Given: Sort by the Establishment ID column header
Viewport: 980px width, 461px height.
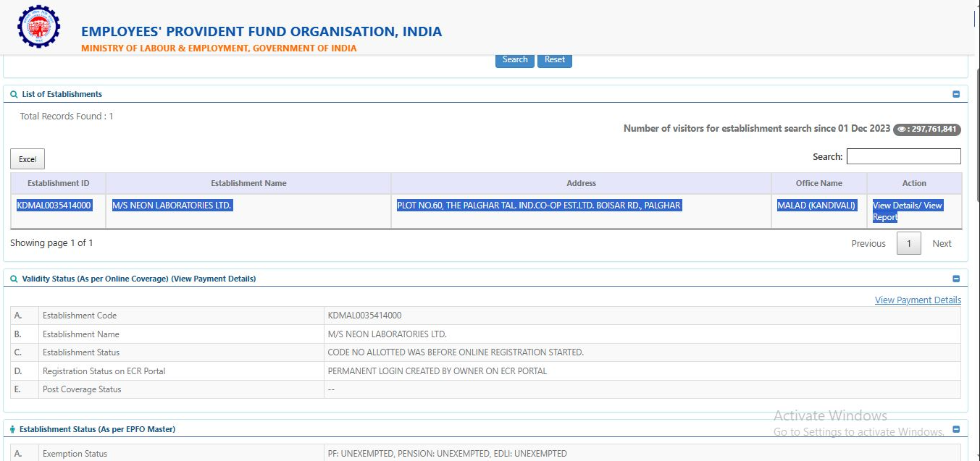Looking at the screenshot, I should point(58,183).
